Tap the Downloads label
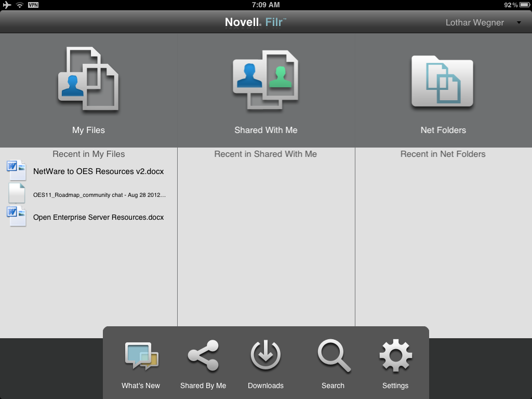The width and height of the screenshot is (532, 399). pyautogui.click(x=265, y=386)
